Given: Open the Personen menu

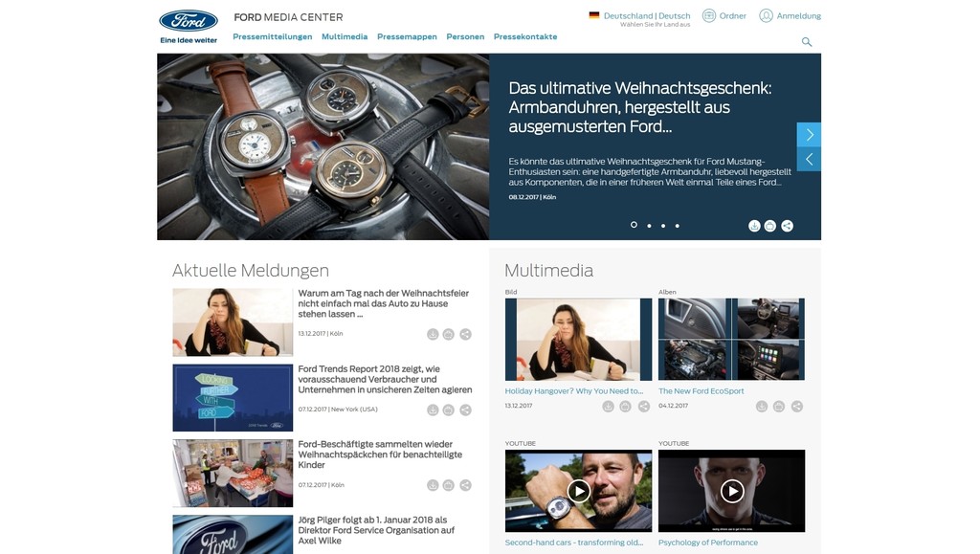Looking at the screenshot, I should click(465, 36).
